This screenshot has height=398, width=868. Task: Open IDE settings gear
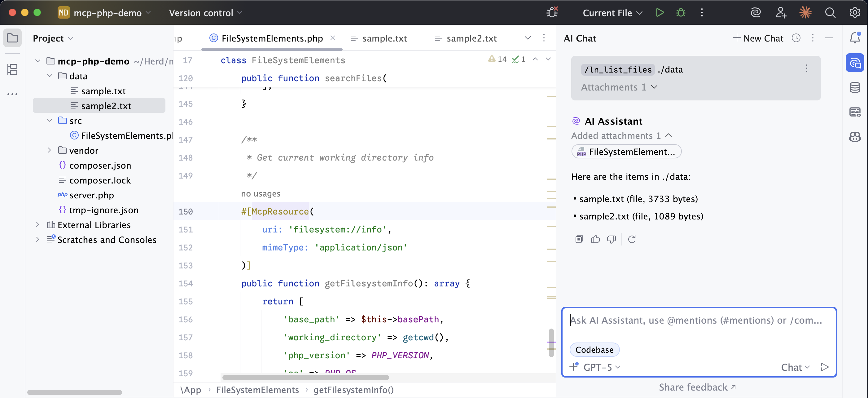point(855,12)
